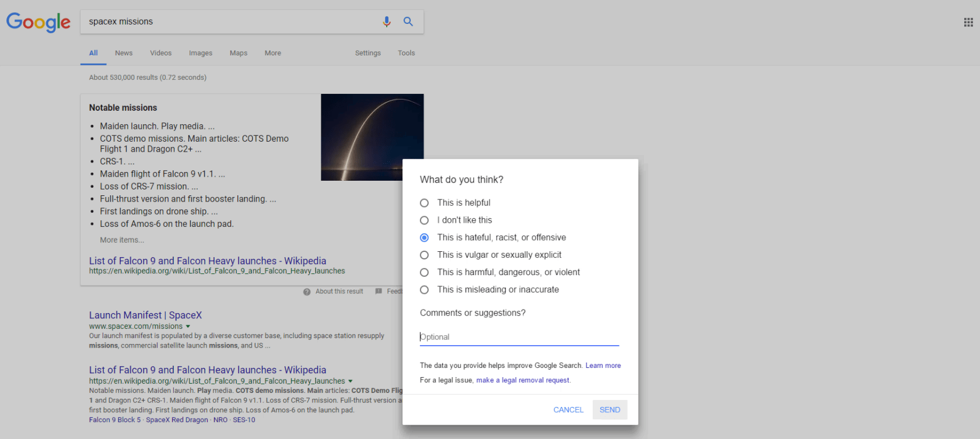Click the blue search magnifier icon
Screen dimensions: 980x439
pyautogui.click(x=408, y=22)
